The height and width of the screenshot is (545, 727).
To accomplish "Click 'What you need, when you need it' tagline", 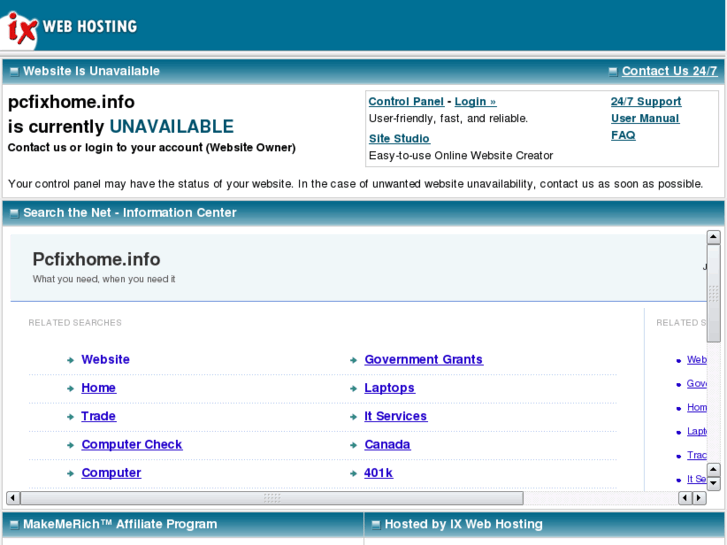I will coord(104,279).
